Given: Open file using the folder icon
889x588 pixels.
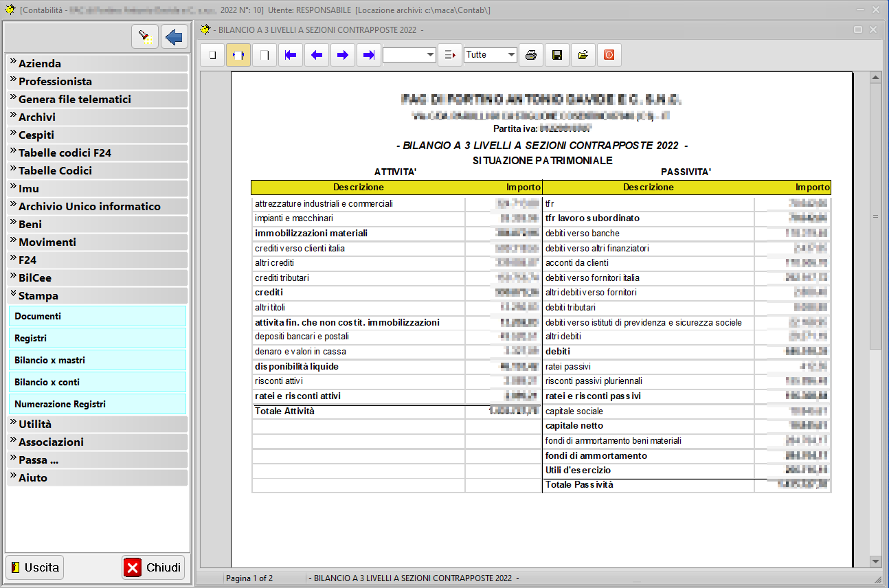Looking at the screenshot, I should pos(583,55).
